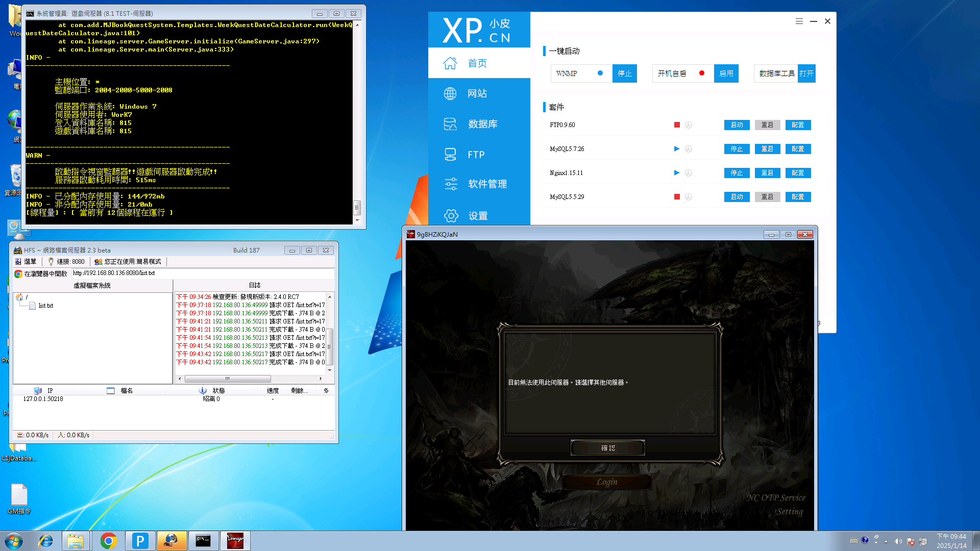The width and height of the screenshot is (980, 551).
Task: Click 启动 button for FTP0.9.60
Action: point(737,125)
